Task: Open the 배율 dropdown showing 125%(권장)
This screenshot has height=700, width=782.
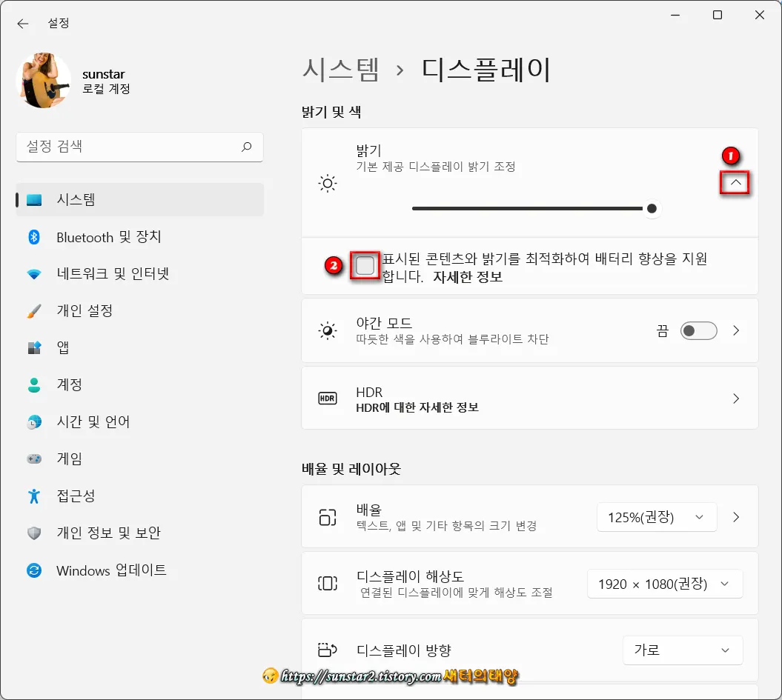Action: (x=656, y=517)
